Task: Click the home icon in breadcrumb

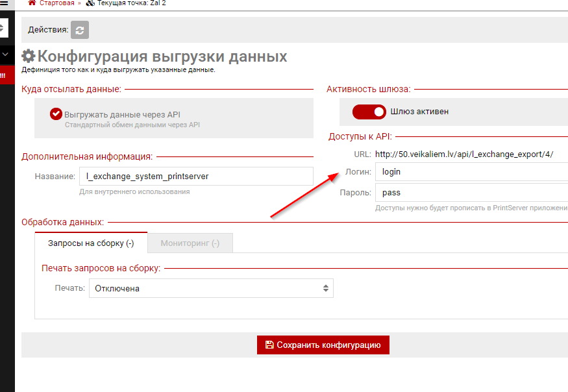Action: coord(31,3)
